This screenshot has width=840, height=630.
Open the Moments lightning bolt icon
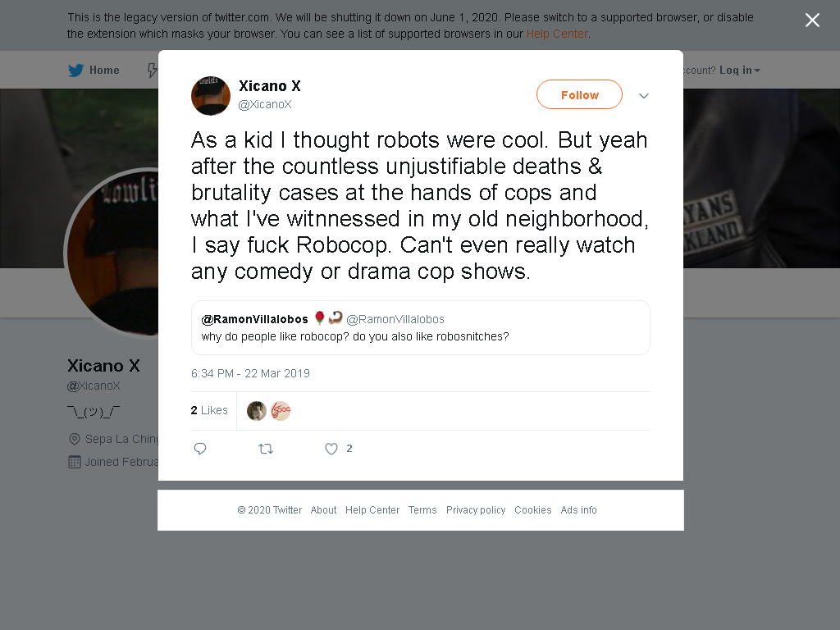pos(153,71)
